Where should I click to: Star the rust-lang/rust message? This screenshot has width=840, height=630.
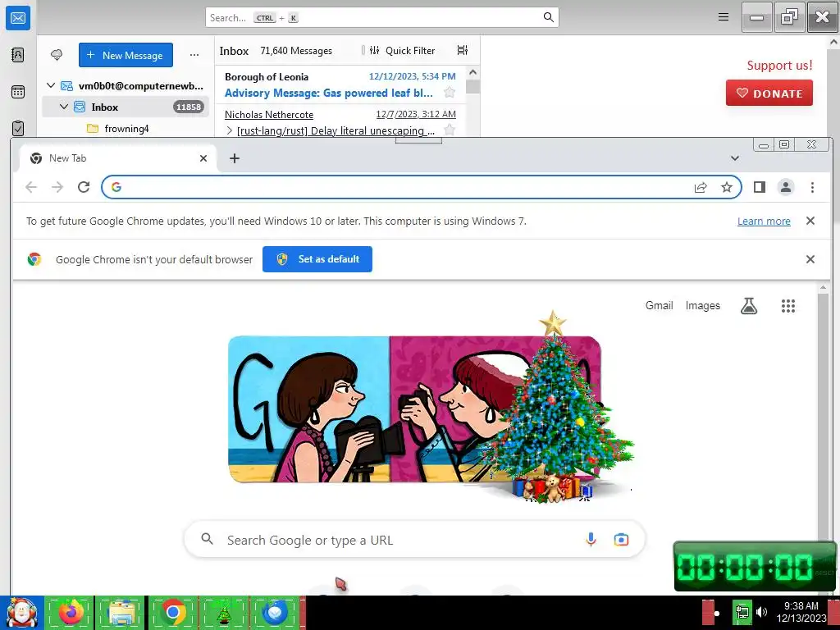click(x=450, y=130)
